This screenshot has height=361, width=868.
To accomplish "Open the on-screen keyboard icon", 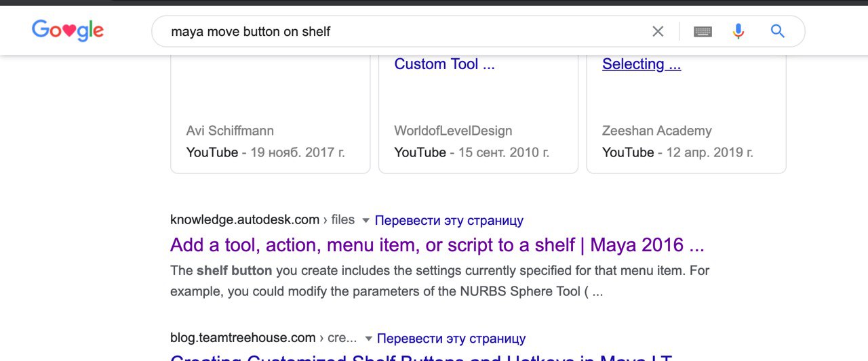I will coord(703,31).
